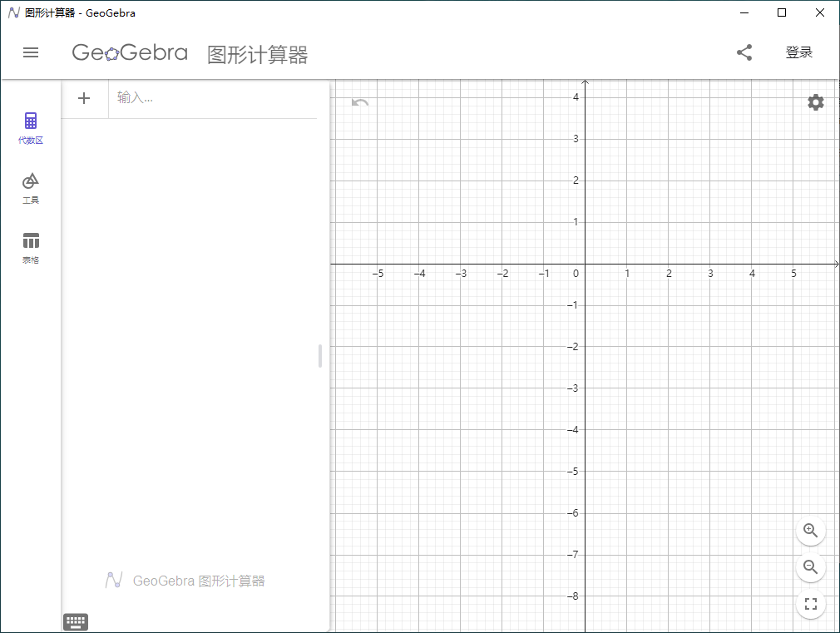Open the Share options
The width and height of the screenshot is (840, 633).
(744, 52)
